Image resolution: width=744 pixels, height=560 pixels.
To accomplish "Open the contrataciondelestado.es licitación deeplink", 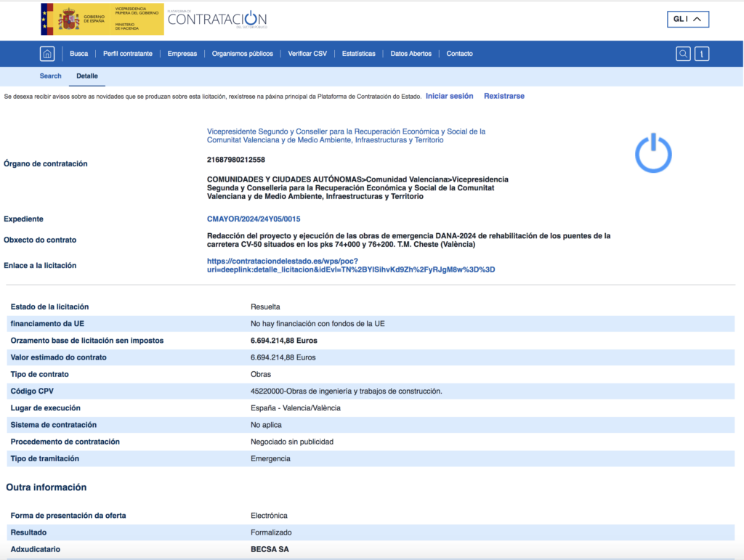I will tap(351, 265).
